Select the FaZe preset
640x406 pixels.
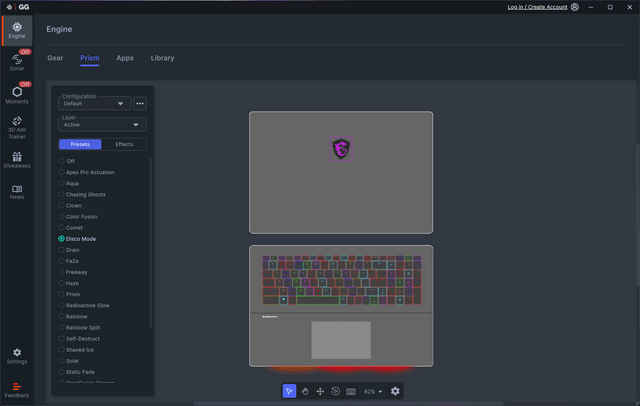pos(69,261)
